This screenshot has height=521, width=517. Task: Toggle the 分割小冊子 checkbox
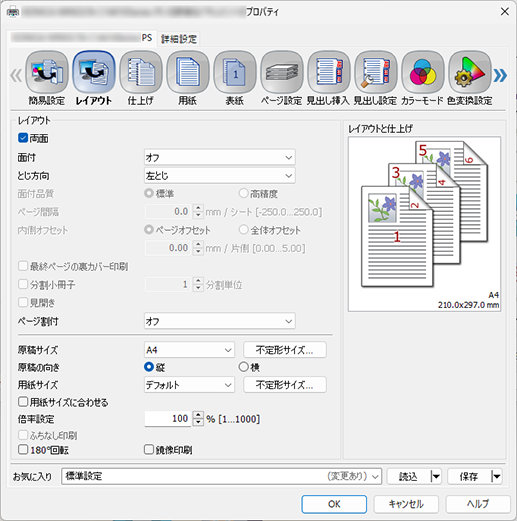[23, 284]
